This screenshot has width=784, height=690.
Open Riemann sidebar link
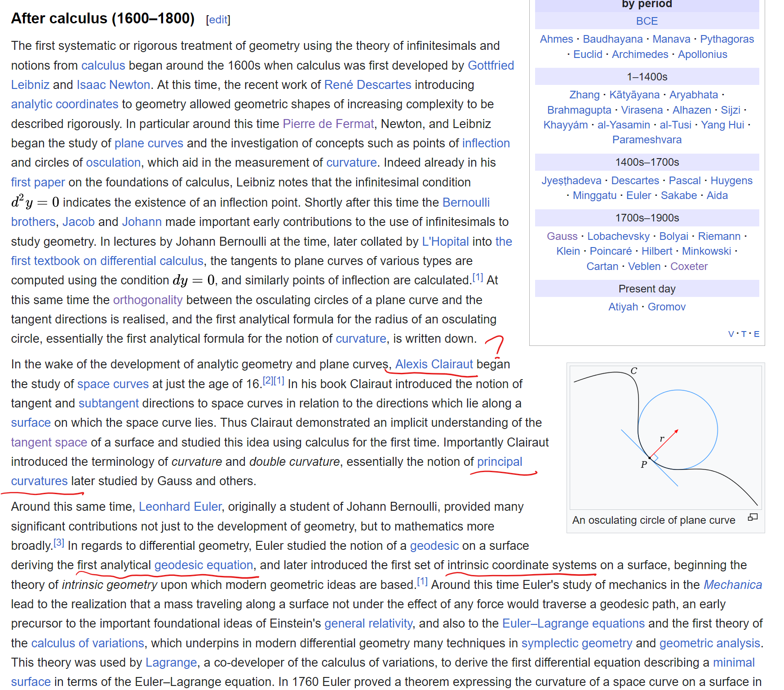(x=719, y=236)
